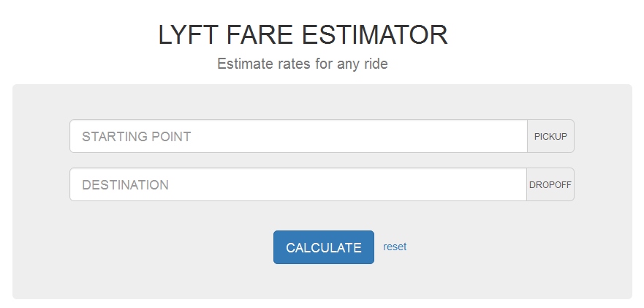
Task: Click the DESTINATION input field
Action: point(298,184)
